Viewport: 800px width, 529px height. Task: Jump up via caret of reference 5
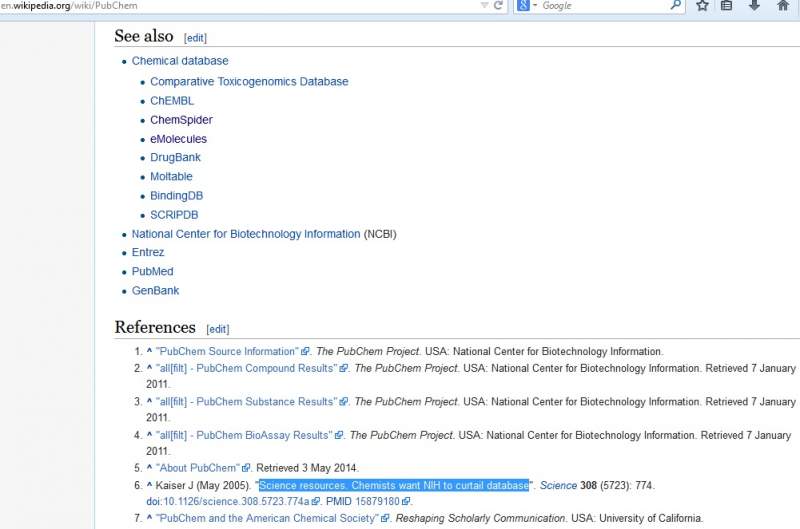click(149, 467)
